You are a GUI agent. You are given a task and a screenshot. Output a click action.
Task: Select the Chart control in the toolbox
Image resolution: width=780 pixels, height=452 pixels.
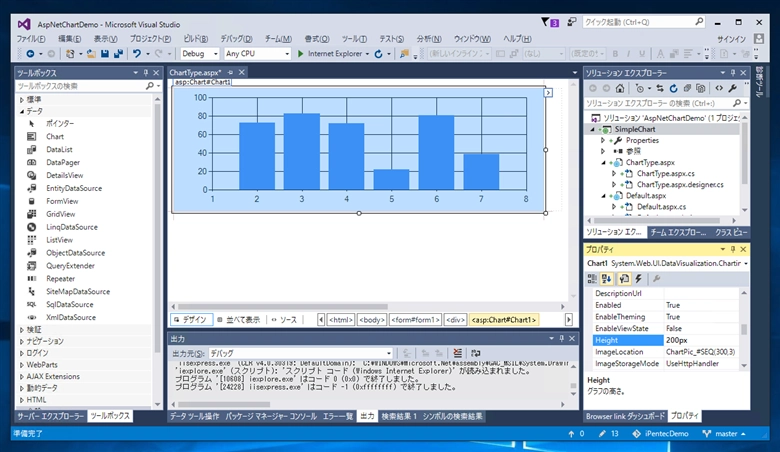[x=55, y=137]
